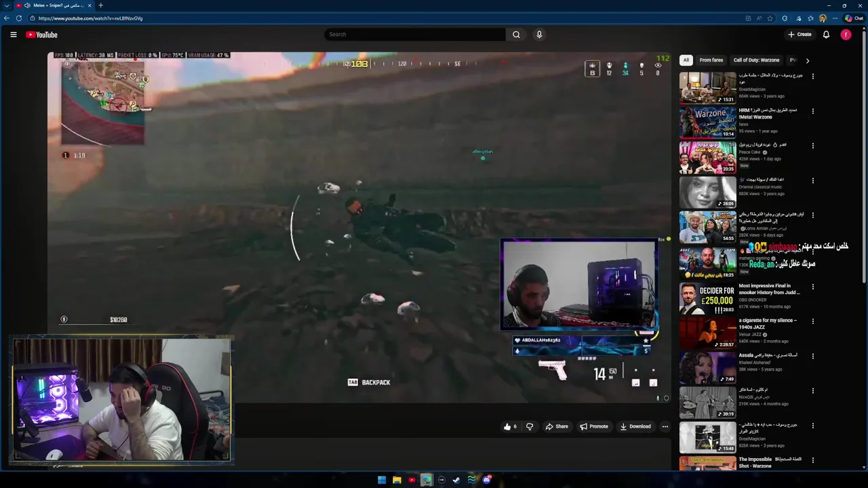Open the 26:06 Oriental classical music thumbnail
The width and height of the screenshot is (868, 488).
(707, 192)
